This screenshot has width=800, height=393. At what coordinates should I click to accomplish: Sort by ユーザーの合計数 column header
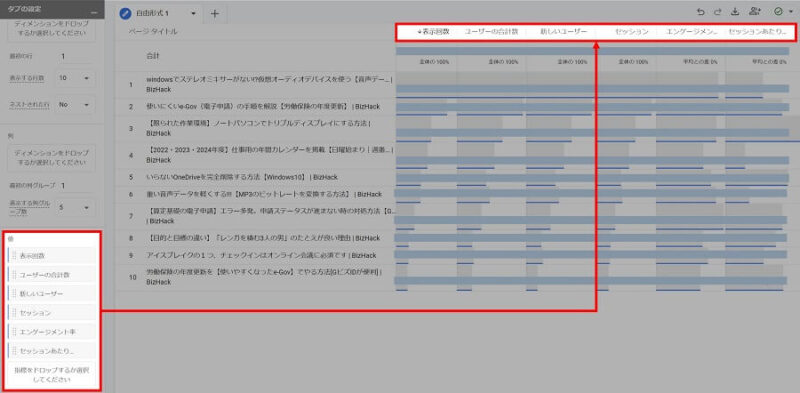coord(491,32)
